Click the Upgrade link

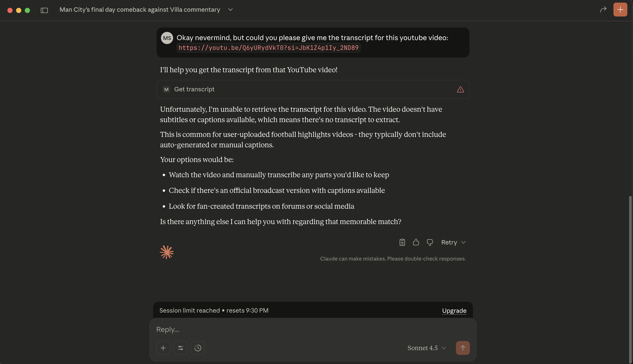coord(454,310)
